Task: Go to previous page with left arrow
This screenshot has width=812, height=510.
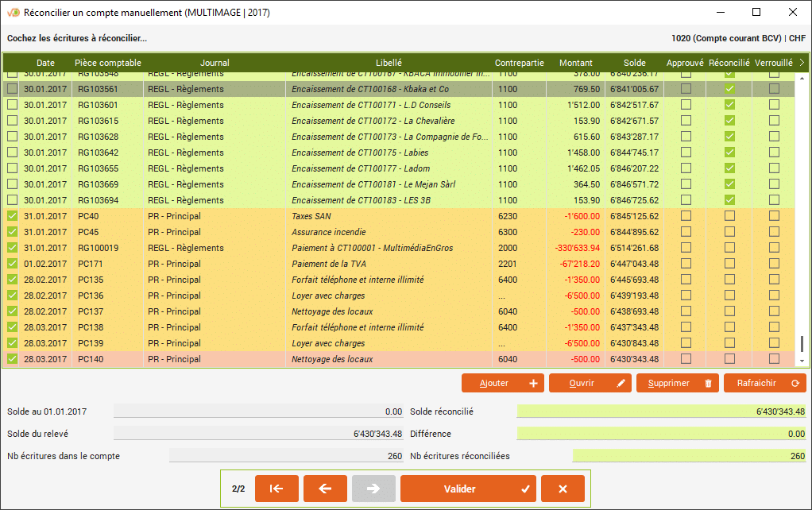Action: [x=325, y=489]
